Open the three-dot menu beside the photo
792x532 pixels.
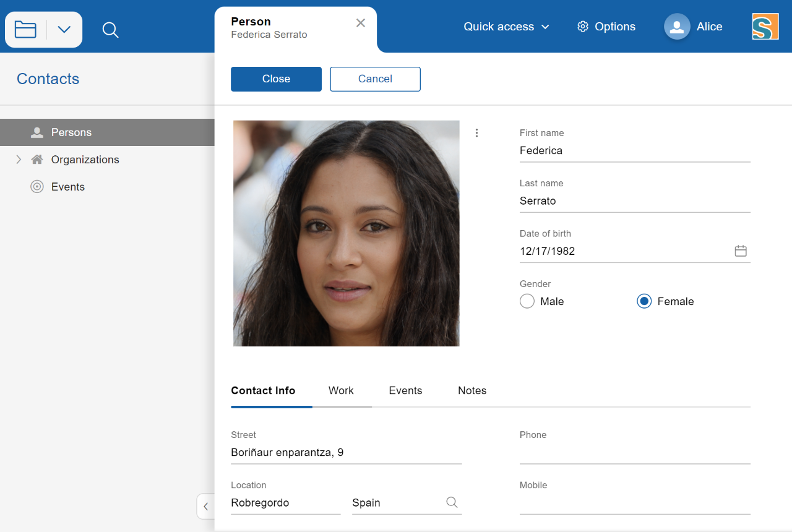point(476,133)
